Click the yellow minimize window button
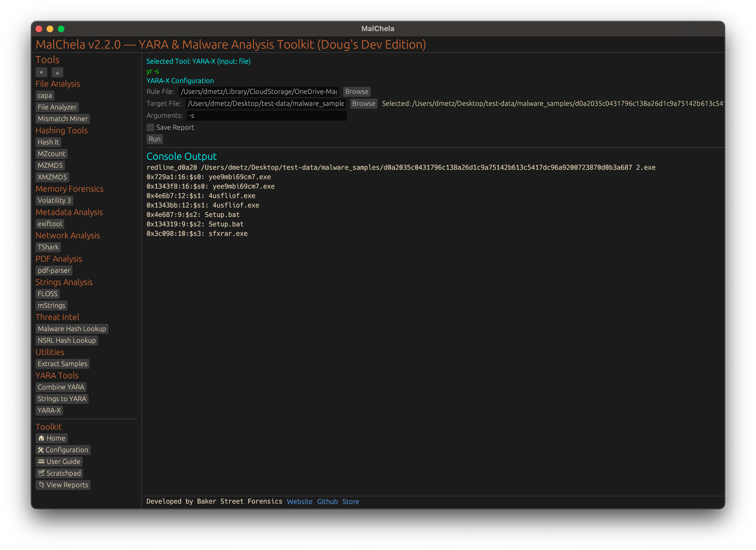Viewport: 756px width, 550px height. pos(50,29)
